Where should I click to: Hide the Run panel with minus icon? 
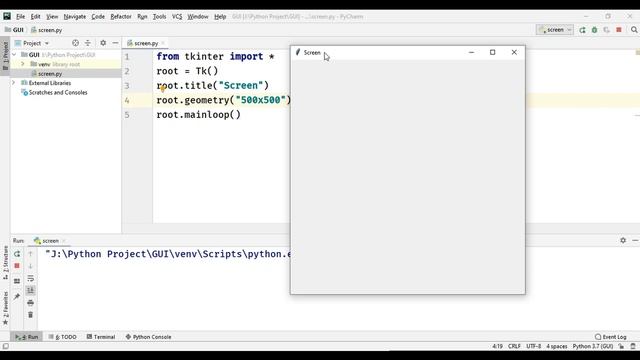(x=635, y=240)
